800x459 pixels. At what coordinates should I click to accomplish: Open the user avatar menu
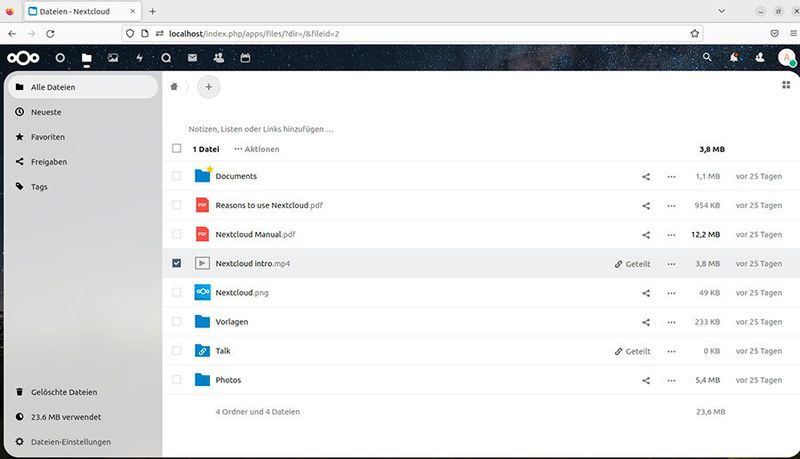pos(787,58)
